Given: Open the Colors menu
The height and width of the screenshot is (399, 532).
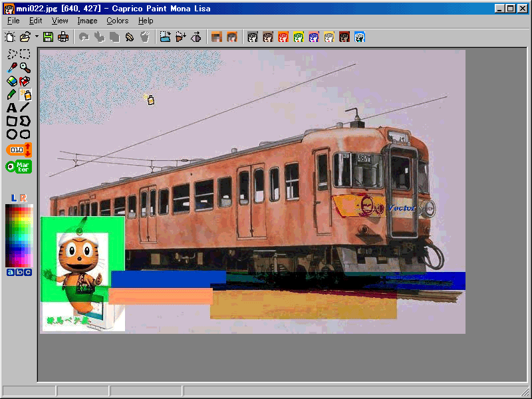Looking at the screenshot, I should pyautogui.click(x=117, y=21).
